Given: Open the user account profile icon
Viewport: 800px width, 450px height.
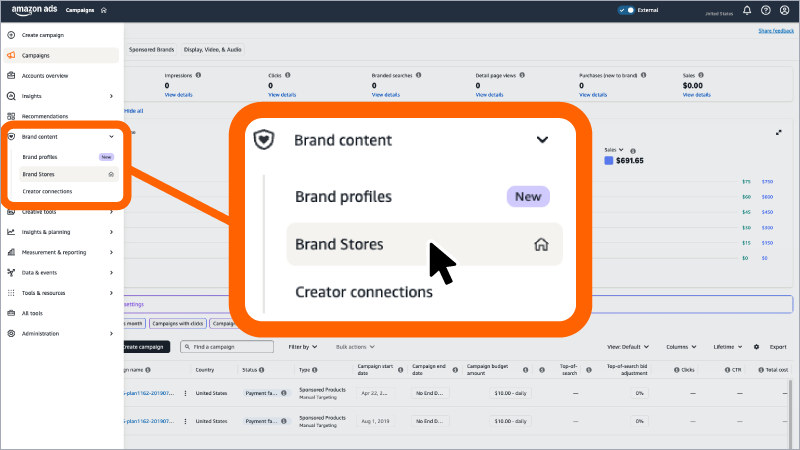Looking at the screenshot, I should coord(785,10).
